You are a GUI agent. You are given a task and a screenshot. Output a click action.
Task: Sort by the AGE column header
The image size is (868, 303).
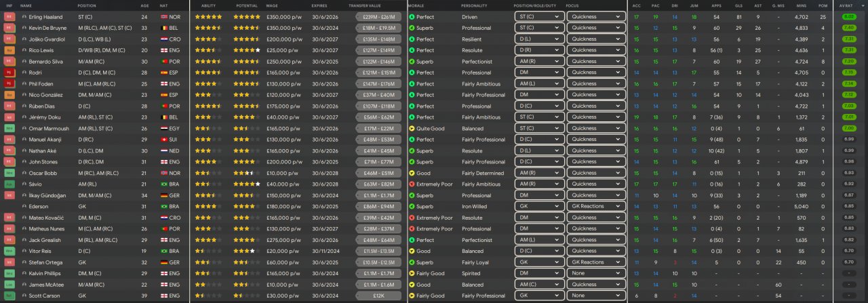coord(144,5)
